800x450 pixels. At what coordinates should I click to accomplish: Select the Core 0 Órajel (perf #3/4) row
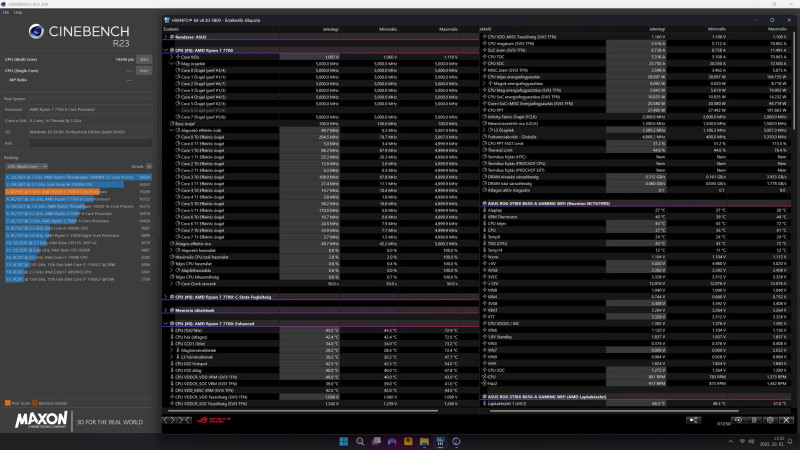click(x=320, y=70)
